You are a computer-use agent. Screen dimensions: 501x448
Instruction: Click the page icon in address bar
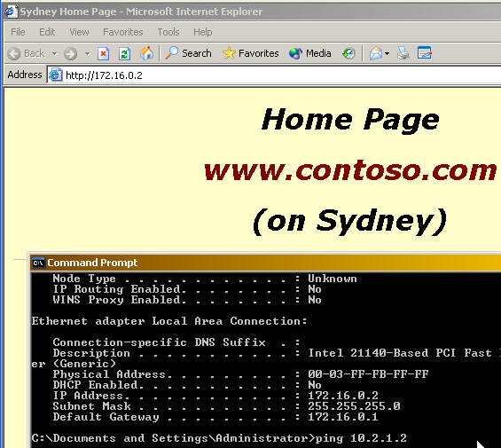point(55,75)
